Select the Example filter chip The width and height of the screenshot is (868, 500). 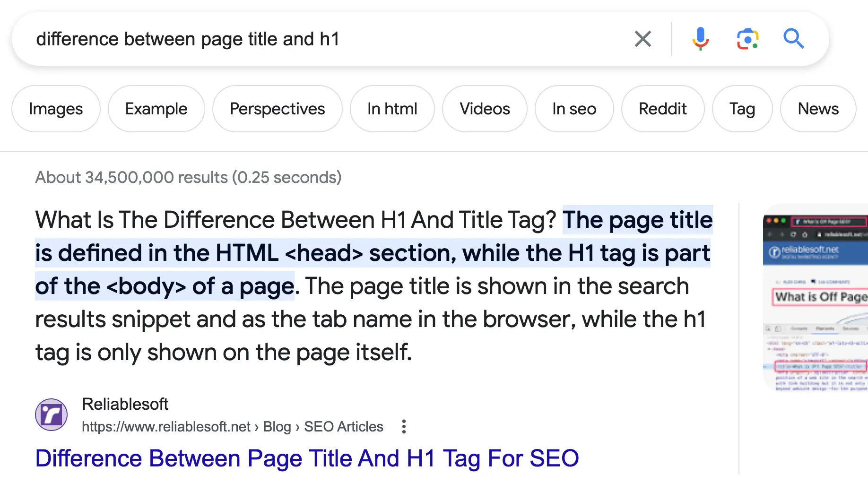pos(156,109)
